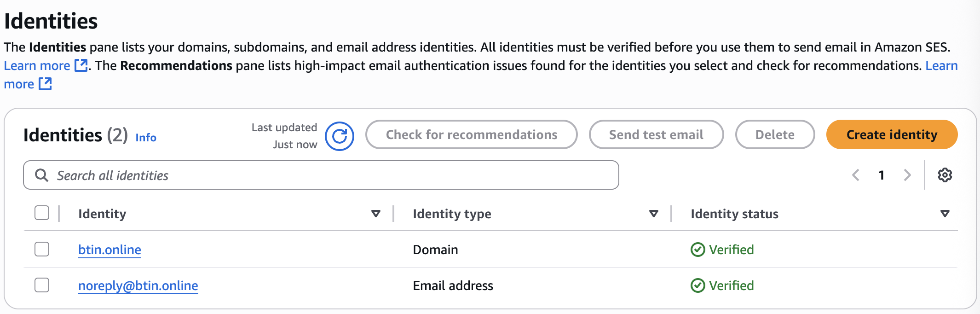Open the noreply@btin.online identity link
Image resolution: width=980 pixels, height=314 pixels.
(138, 285)
